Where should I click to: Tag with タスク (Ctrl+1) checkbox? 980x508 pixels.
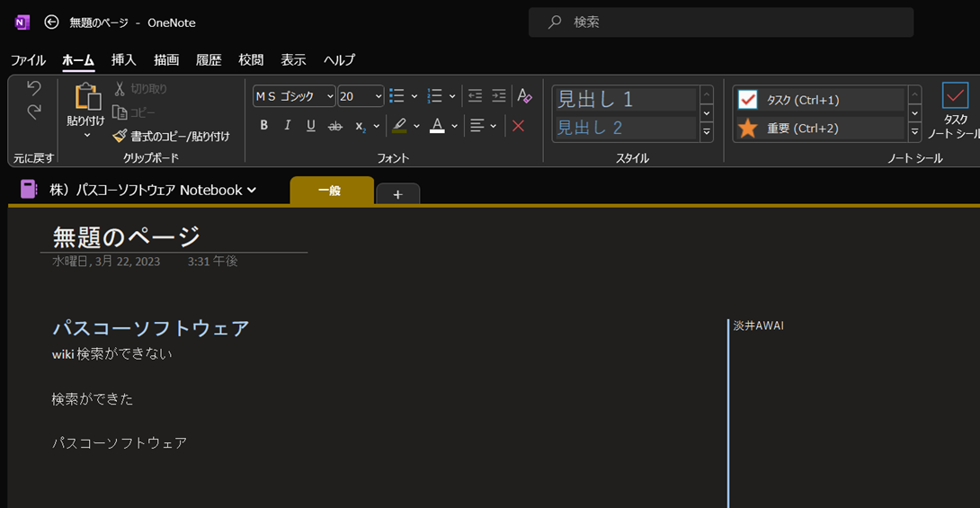pos(819,99)
